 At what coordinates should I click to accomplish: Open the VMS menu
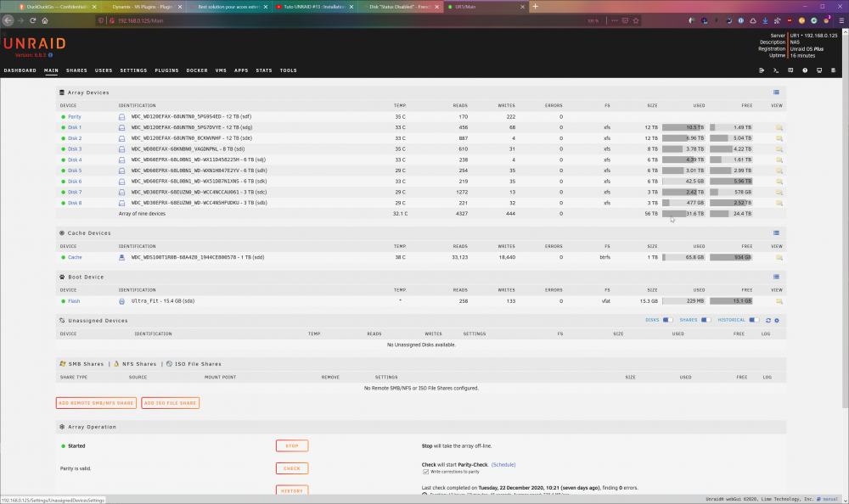point(221,70)
